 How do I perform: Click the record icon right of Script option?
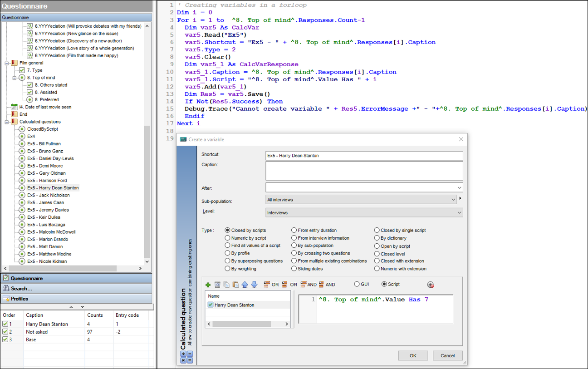pyautogui.click(x=431, y=285)
